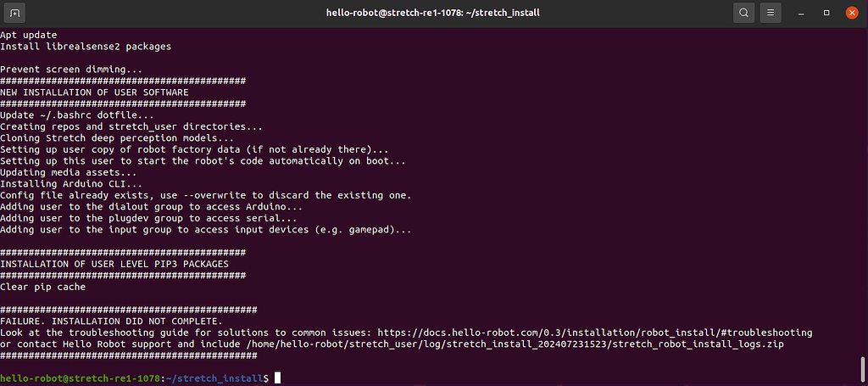Maximize the terminal window
This screenshot has width=868, height=386.
point(826,13)
